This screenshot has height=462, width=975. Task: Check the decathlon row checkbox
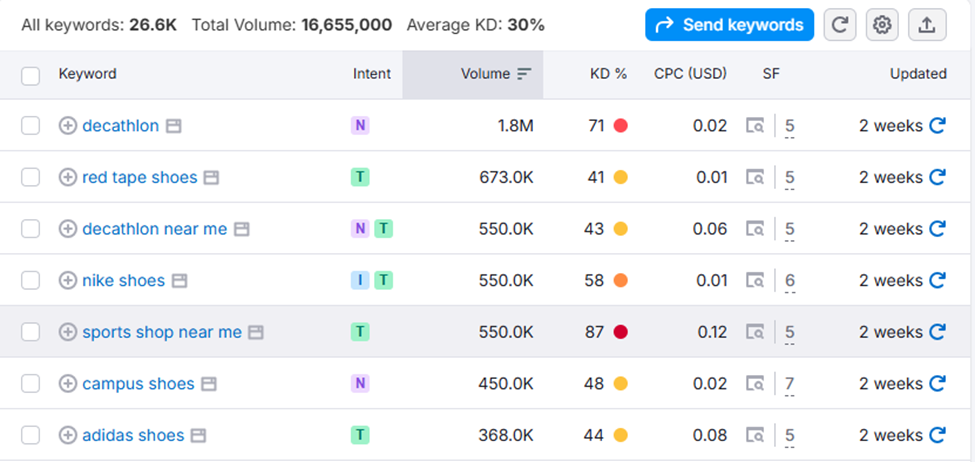(30, 126)
